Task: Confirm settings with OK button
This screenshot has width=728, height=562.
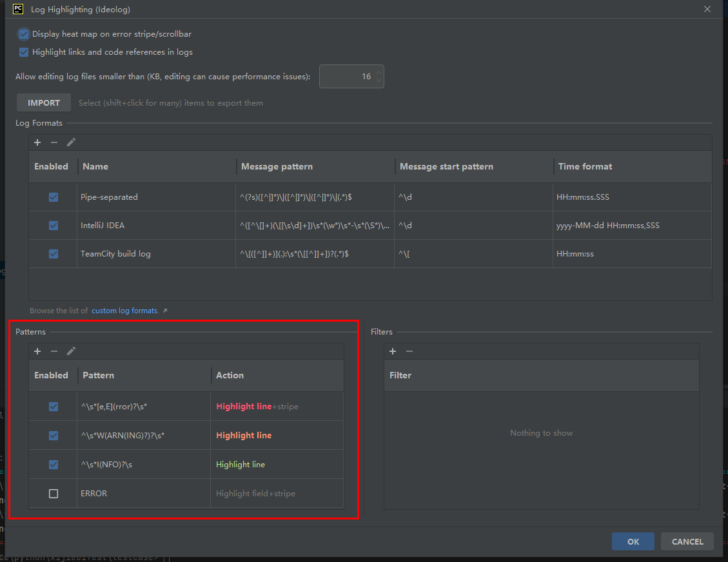Action: click(633, 541)
